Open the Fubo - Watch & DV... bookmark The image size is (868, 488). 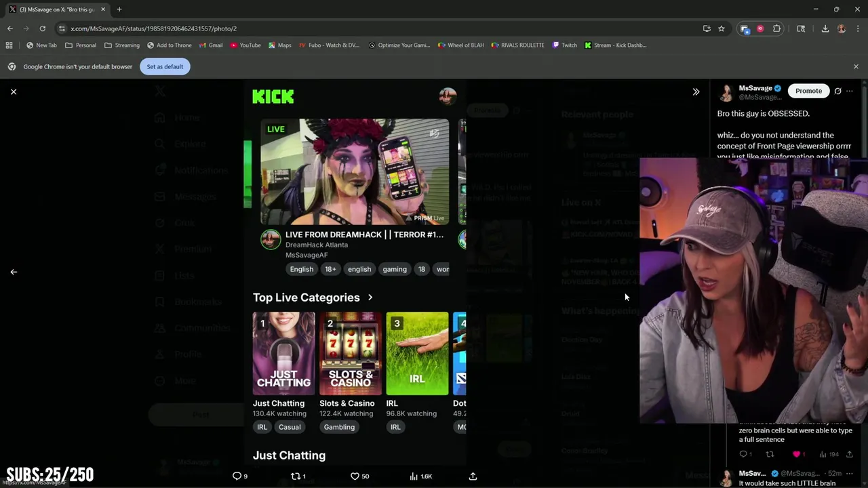(x=330, y=45)
